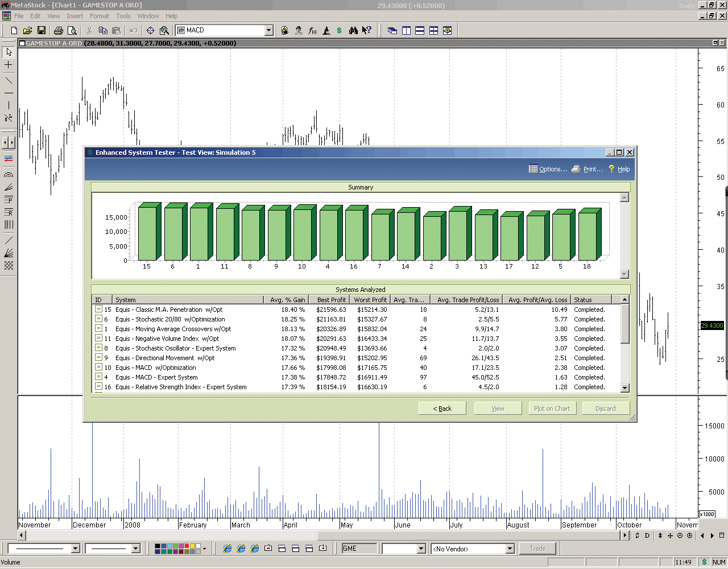Open the Format menu
728x569 pixels.
99,16
